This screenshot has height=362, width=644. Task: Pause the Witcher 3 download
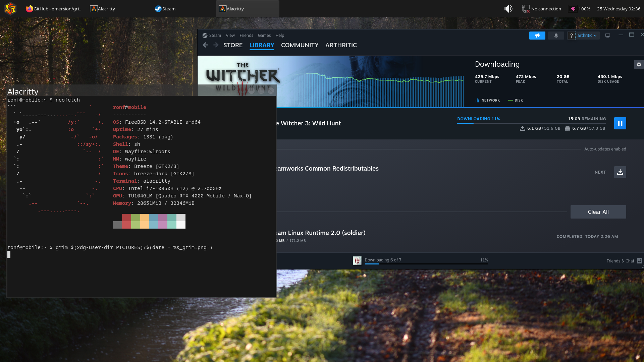(x=620, y=123)
